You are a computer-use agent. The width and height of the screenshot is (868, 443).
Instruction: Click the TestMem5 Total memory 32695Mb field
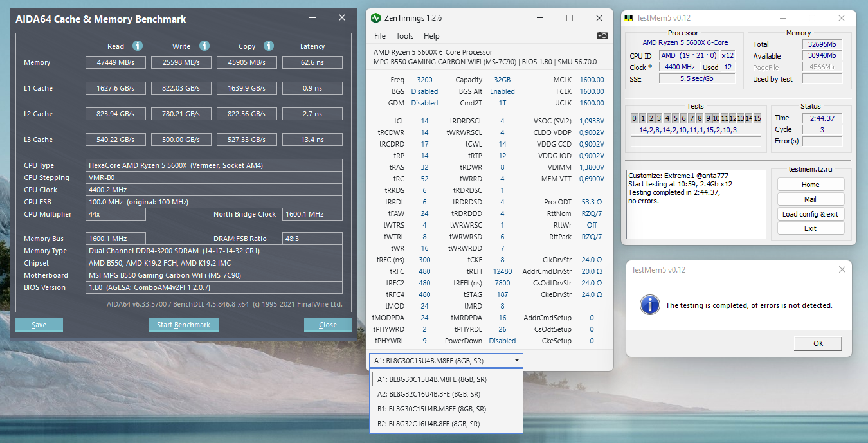(822, 44)
